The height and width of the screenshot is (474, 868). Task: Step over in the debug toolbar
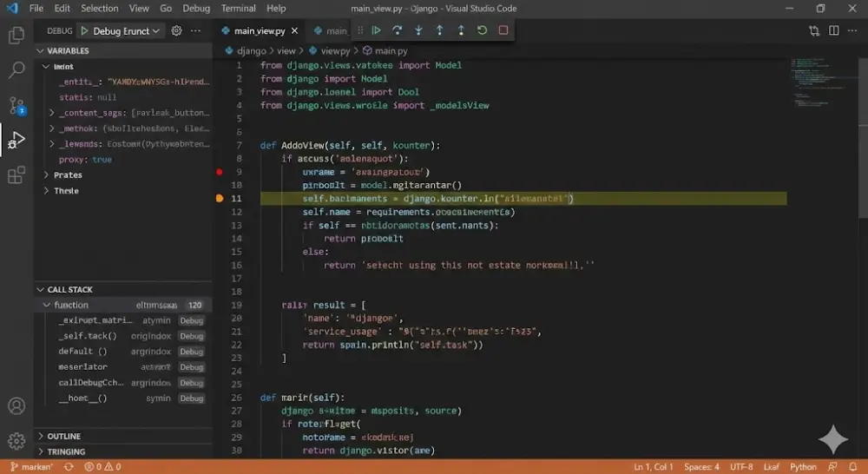coord(398,30)
